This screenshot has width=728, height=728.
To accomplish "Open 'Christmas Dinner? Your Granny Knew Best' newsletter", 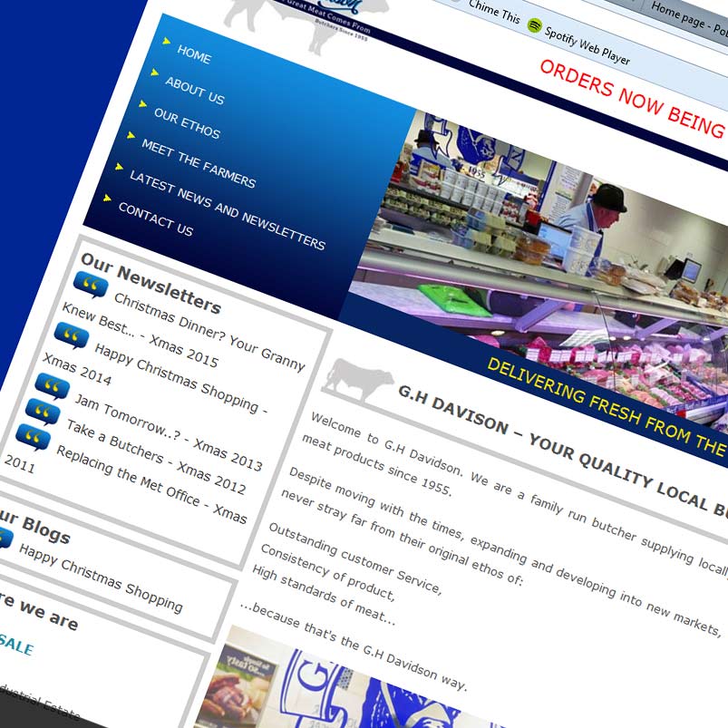I will 184,331.
